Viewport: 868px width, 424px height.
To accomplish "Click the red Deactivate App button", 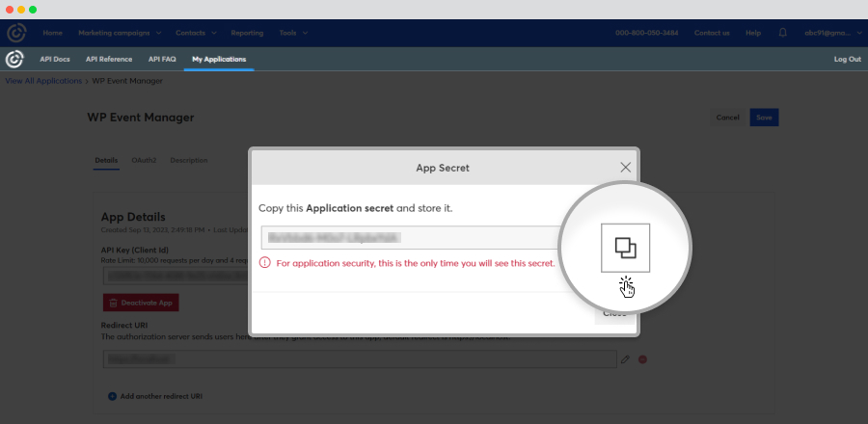I will 141,303.
